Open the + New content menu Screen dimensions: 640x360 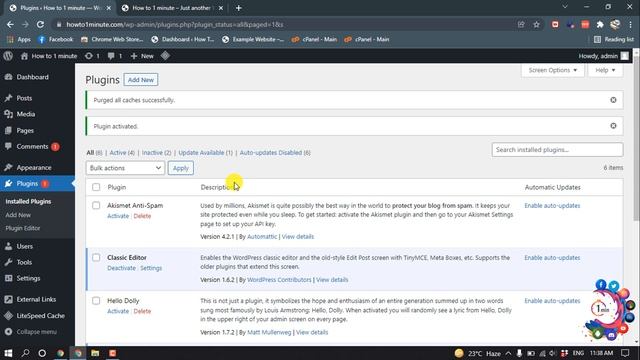click(x=142, y=56)
